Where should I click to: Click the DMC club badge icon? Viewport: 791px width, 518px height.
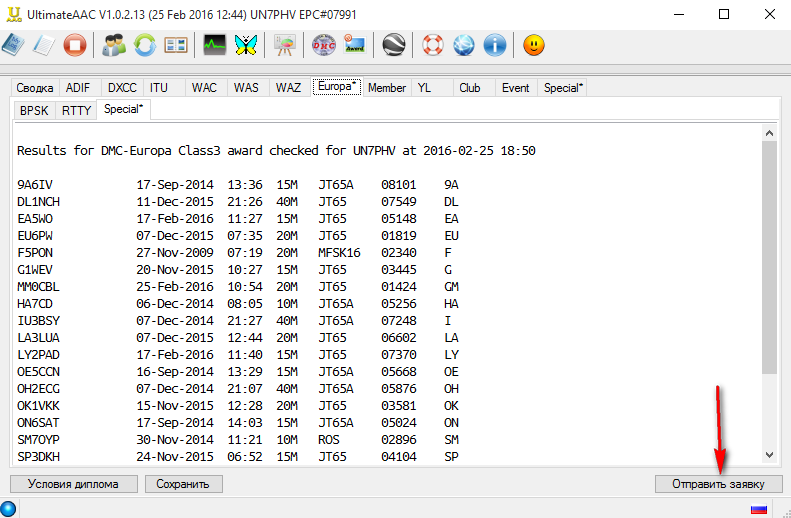(324, 45)
